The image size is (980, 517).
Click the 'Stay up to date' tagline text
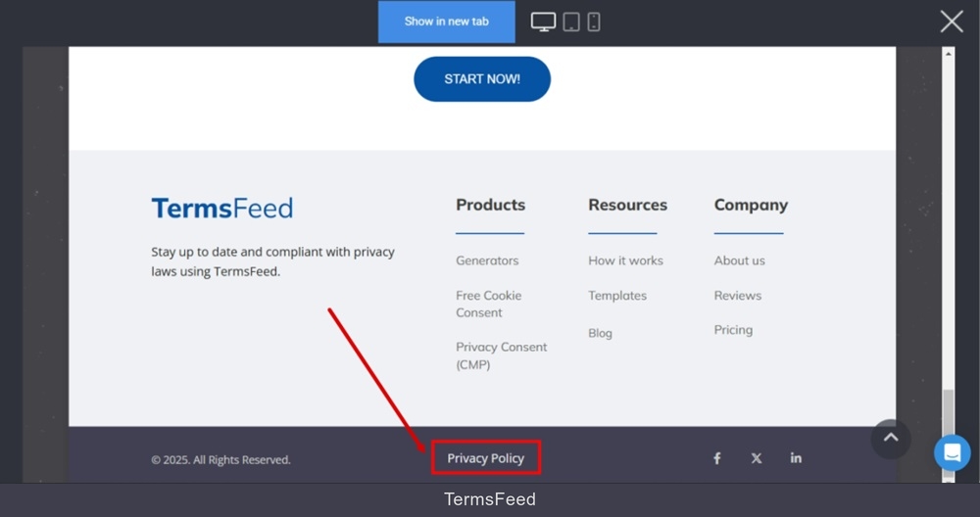tap(272, 261)
